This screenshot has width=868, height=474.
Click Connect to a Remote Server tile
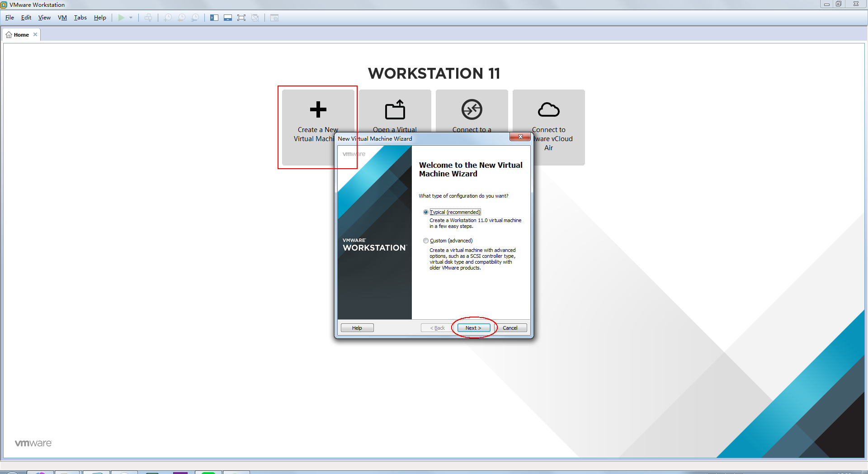(472, 111)
